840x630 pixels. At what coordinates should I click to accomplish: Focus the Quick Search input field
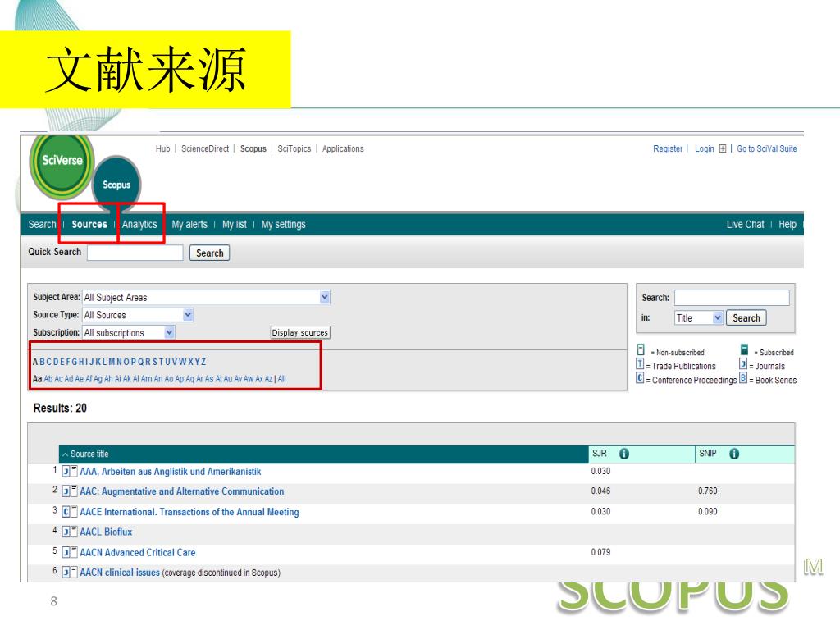135,253
